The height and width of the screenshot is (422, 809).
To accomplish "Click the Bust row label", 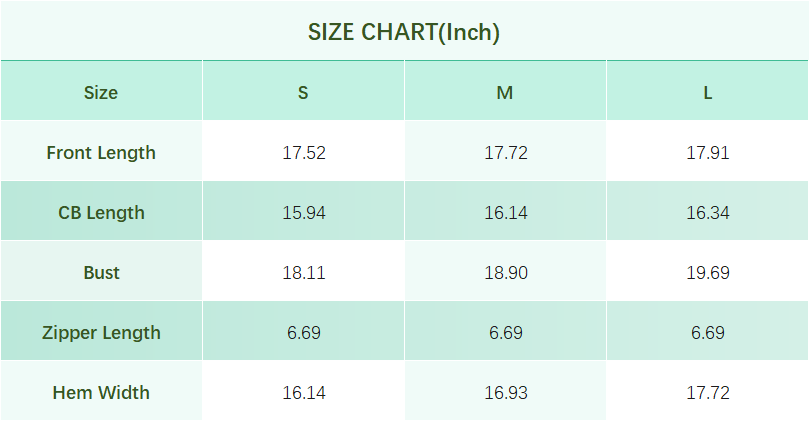I will 101,273.
